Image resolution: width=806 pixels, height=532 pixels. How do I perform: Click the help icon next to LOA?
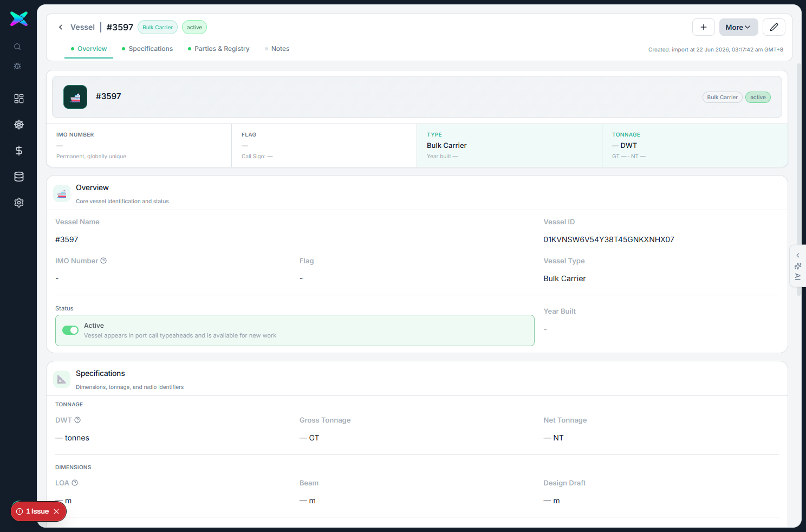coord(75,483)
